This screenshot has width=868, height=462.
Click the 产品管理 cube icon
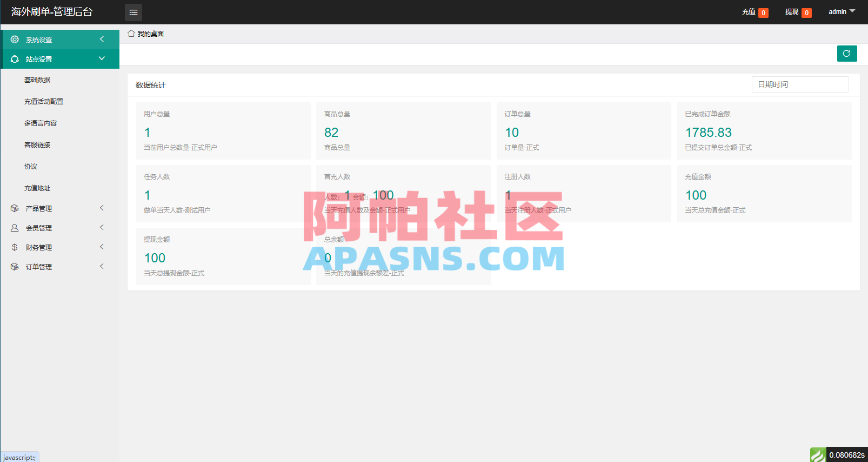click(x=15, y=208)
